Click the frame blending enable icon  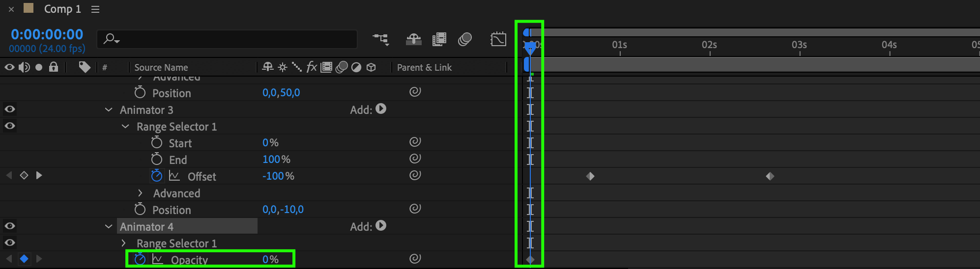439,39
